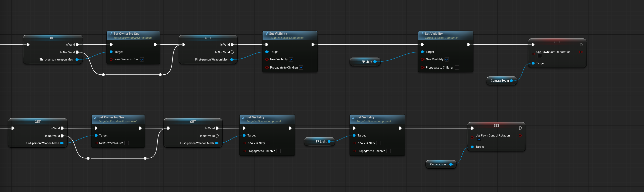
Task: Select the lower FP Light variable node
Action: (x=320, y=141)
